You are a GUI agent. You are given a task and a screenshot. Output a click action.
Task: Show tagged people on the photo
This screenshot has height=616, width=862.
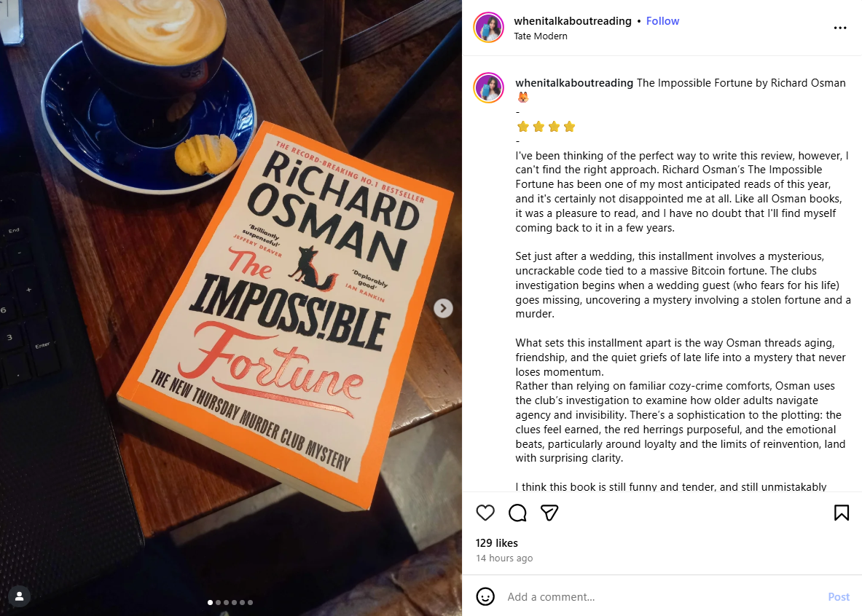(19, 596)
